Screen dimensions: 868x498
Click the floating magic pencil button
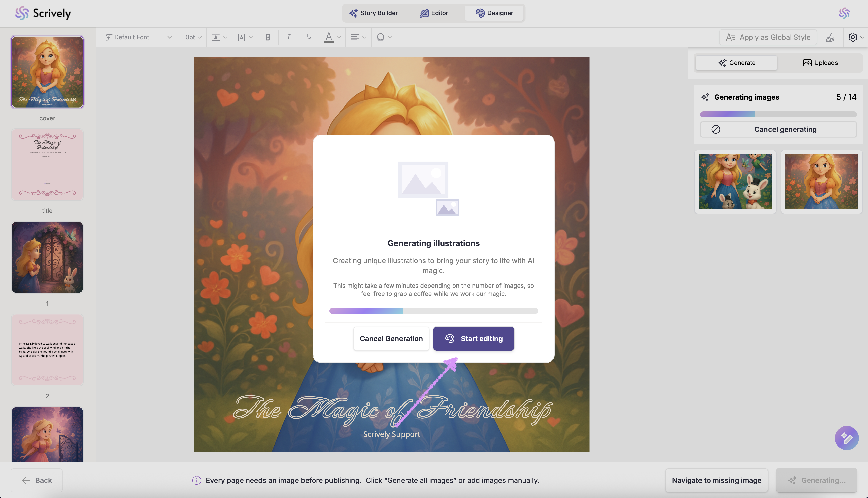click(846, 438)
